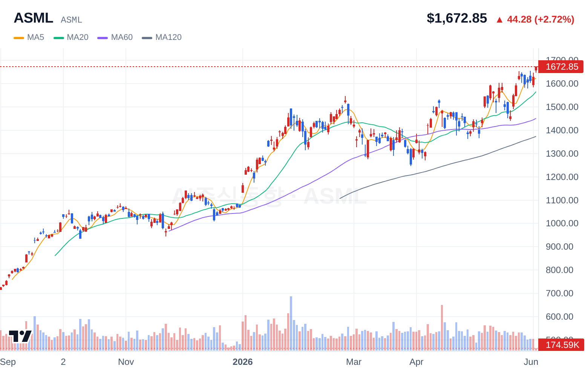The image size is (588, 372).
Task: Click the latest red candlestick at 1672.85
Action: [x=536, y=69]
